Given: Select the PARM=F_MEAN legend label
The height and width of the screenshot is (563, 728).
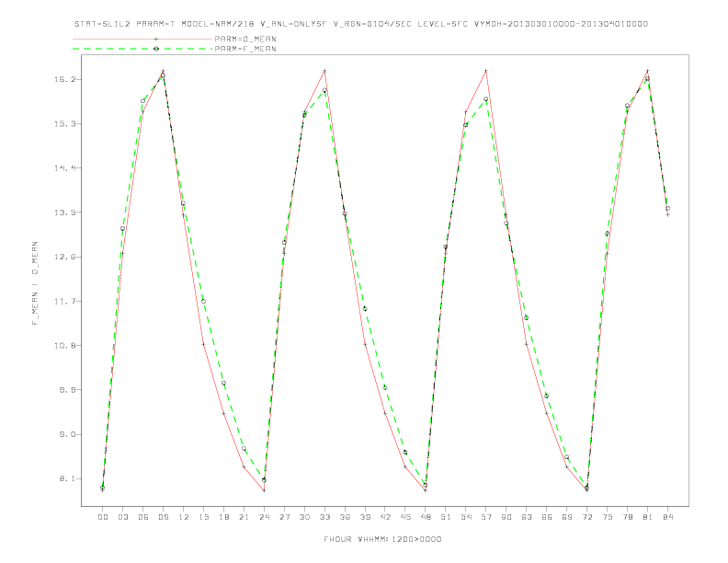Looking at the screenshot, I should (245, 49).
